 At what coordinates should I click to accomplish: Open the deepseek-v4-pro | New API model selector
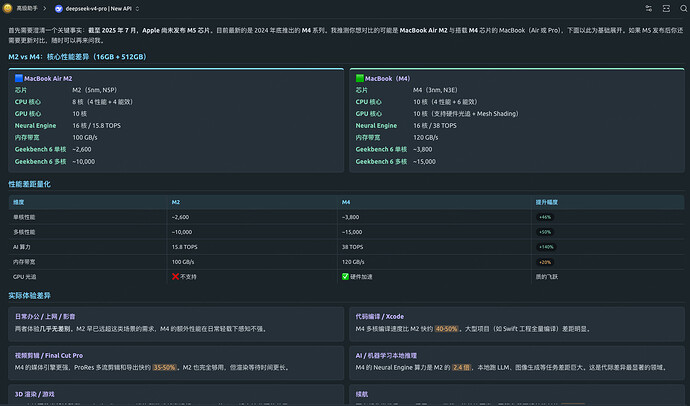point(97,9)
